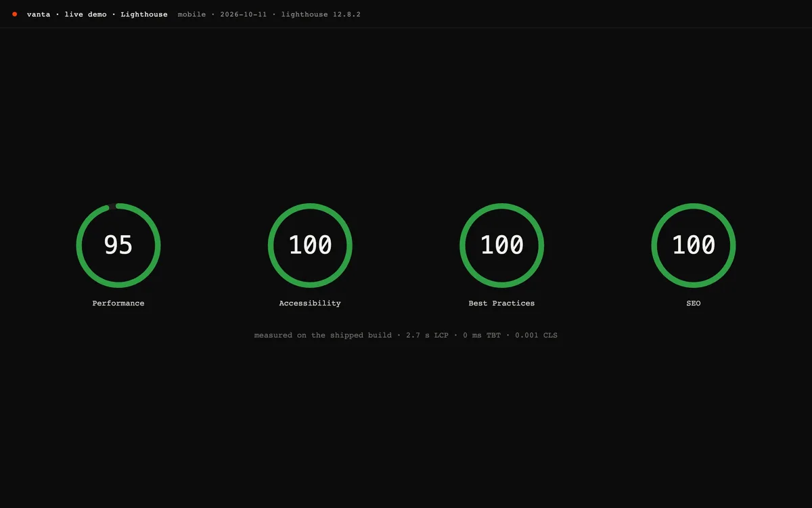The height and width of the screenshot is (508, 812).
Task: Click the Best Practices score gauge
Action: point(501,245)
